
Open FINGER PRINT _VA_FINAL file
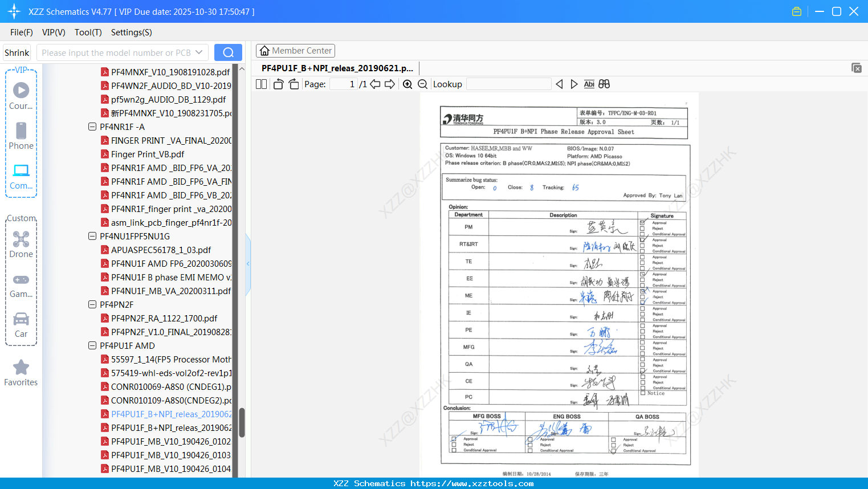(166, 140)
